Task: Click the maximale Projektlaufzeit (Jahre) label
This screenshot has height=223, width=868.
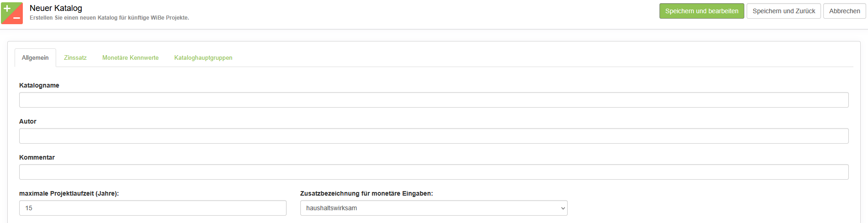Action: tap(69, 193)
